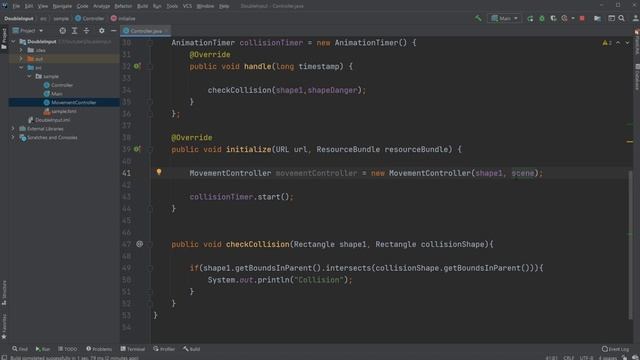Viewport: 640px width, 360px height.
Task: Click the Run with Coverage icon
Action: 553,18
